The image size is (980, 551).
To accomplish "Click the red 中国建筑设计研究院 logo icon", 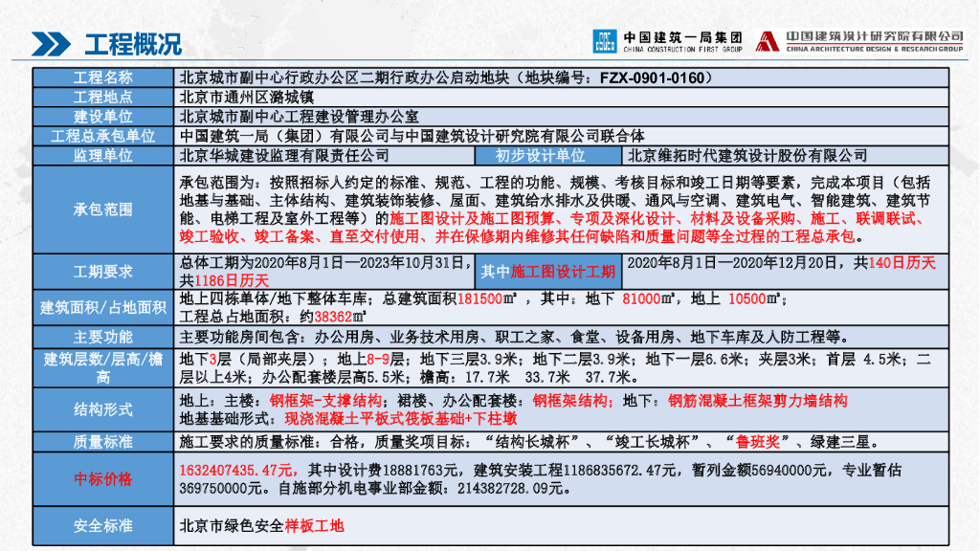I will coord(768,41).
